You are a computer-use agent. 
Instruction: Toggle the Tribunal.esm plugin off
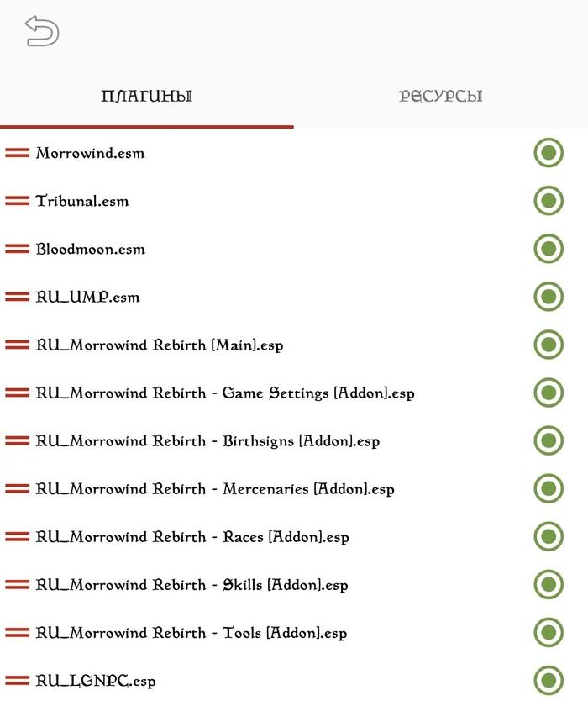tap(549, 201)
